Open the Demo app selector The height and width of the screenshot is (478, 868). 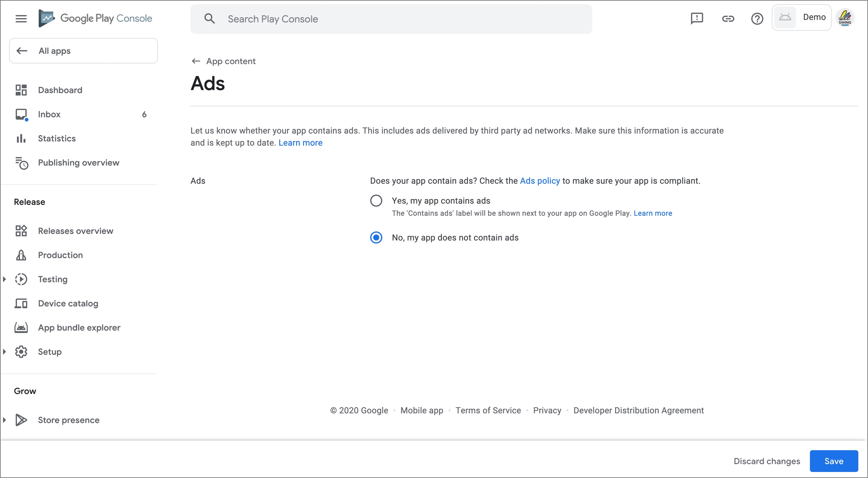[x=801, y=17]
